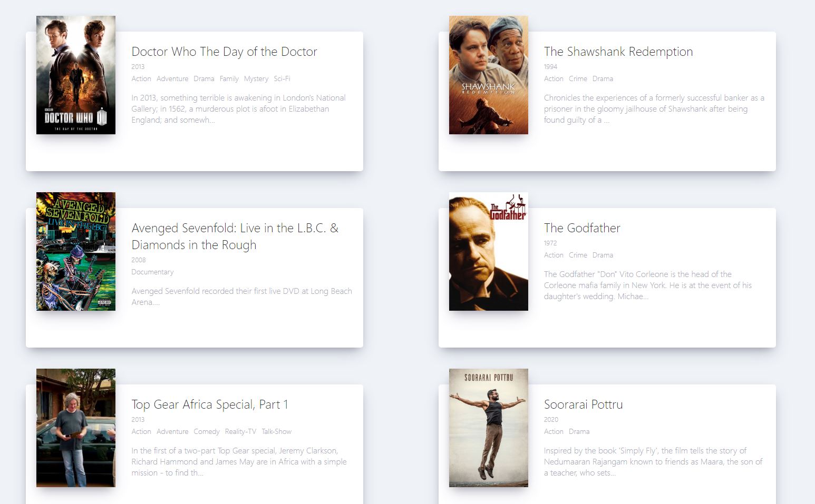
Task: Select the Adventure tag on Top Gear card
Action: pyautogui.click(x=172, y=431)
